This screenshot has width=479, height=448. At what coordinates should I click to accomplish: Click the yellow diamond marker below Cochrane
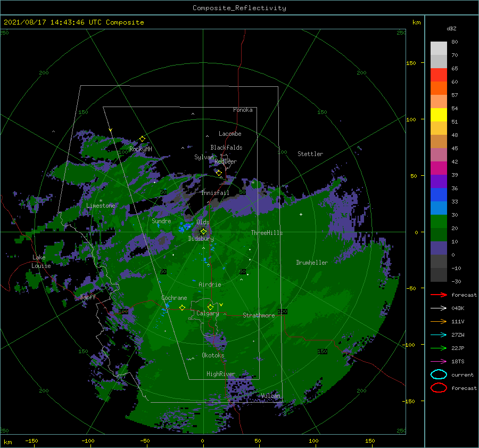point(182,308)
